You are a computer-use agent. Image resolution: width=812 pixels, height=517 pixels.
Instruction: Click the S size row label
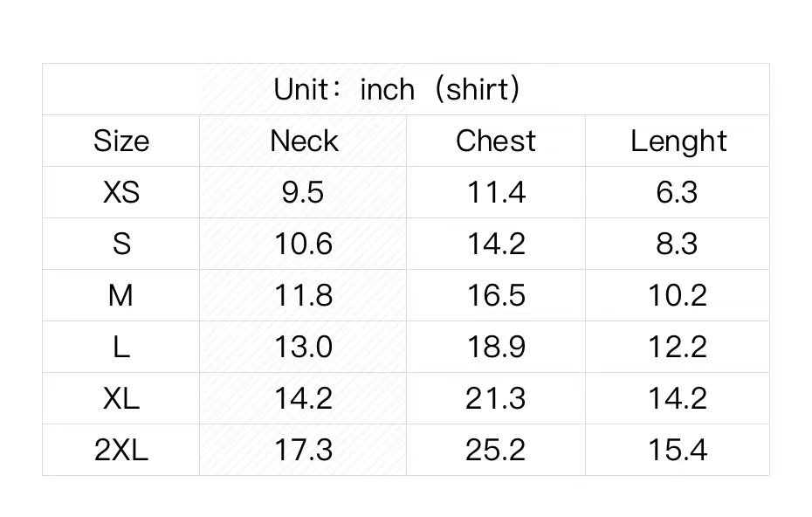click(121, 244)
